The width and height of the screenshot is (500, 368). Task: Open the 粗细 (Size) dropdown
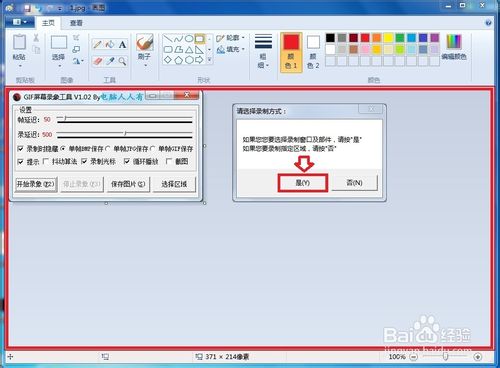(x=263, y=51)
